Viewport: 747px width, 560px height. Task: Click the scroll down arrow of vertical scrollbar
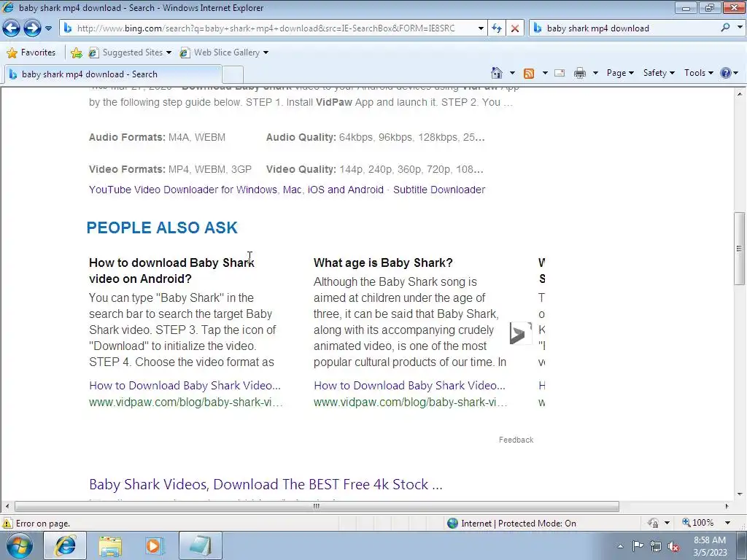click(740, 494)
